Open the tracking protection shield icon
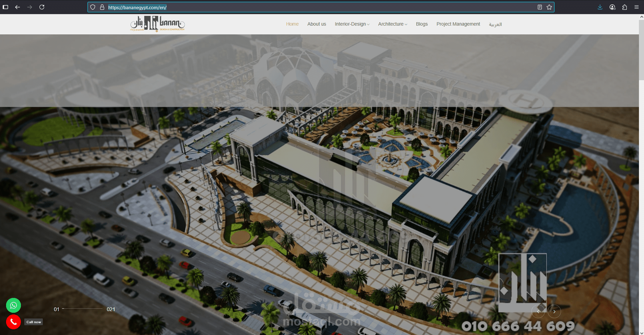644x335 pixels. coord(93,7)
